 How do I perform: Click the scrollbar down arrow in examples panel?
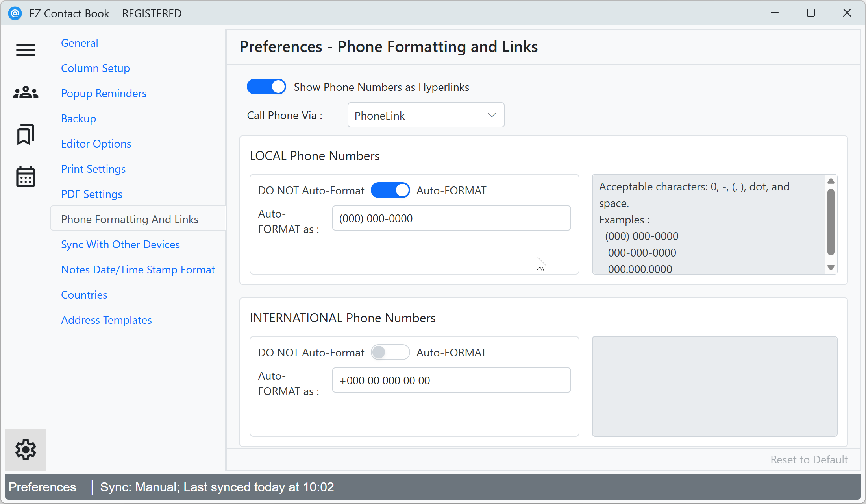tap(831, 268)
